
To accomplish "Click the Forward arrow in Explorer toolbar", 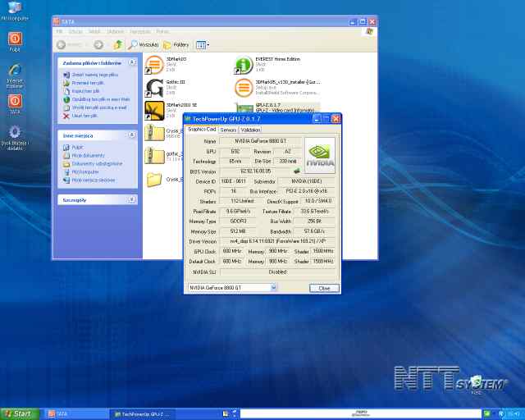I will point(98,45).
